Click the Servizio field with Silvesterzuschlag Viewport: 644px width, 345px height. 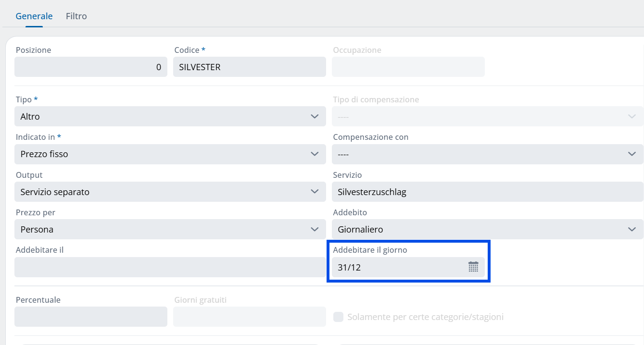pos(487,192)
